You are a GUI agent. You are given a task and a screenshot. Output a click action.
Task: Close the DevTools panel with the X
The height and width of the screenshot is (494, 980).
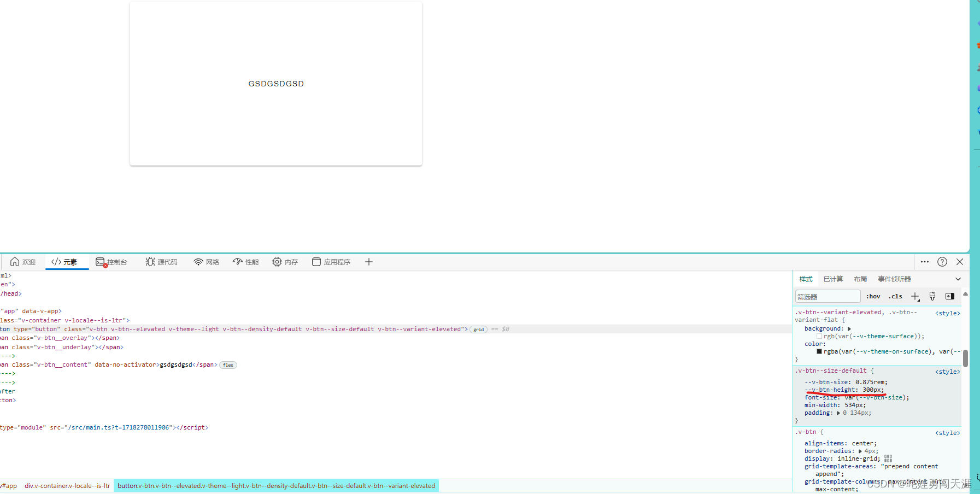click(960, 262)
